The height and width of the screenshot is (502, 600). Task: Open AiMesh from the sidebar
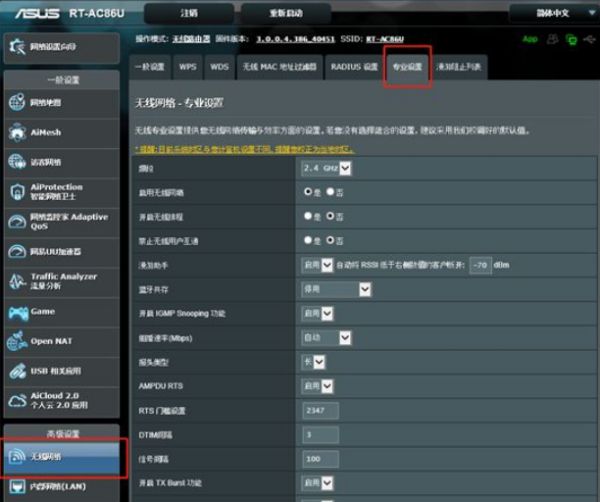(60, 133)
